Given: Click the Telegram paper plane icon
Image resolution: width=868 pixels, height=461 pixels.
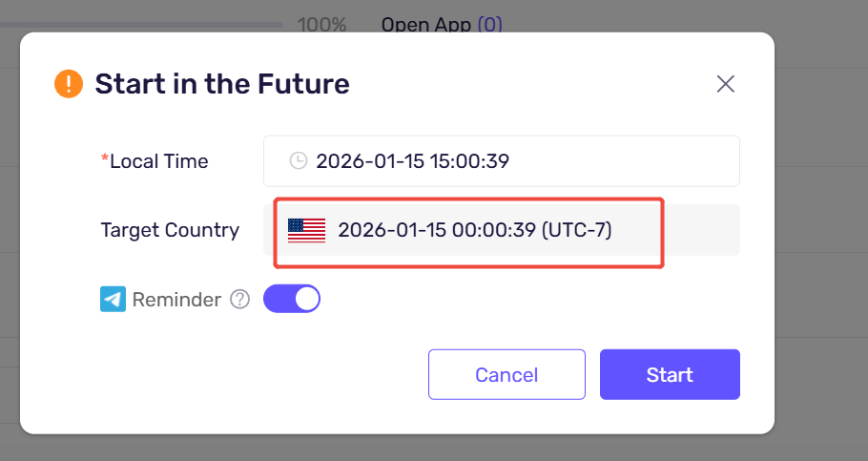Looking at the screenshot, I should 113,300.
